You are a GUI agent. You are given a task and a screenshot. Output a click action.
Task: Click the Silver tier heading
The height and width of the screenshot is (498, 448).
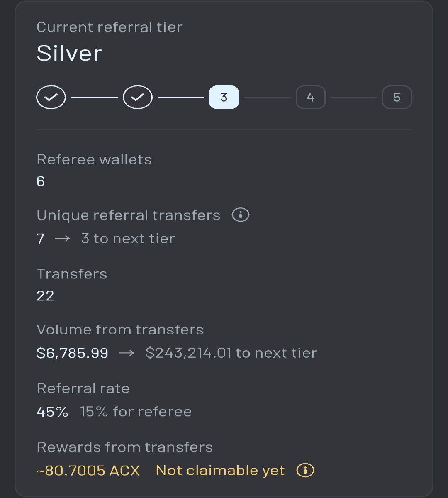69,53
